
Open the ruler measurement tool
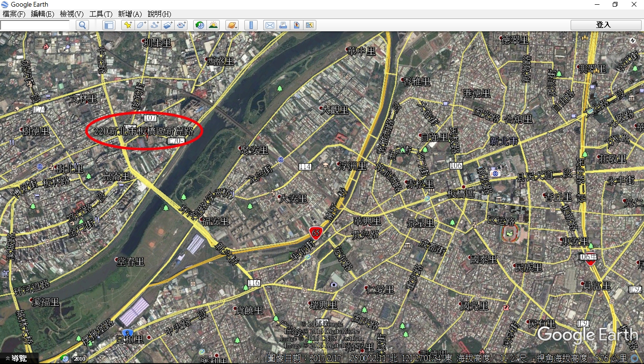click(x=251, y=25)
